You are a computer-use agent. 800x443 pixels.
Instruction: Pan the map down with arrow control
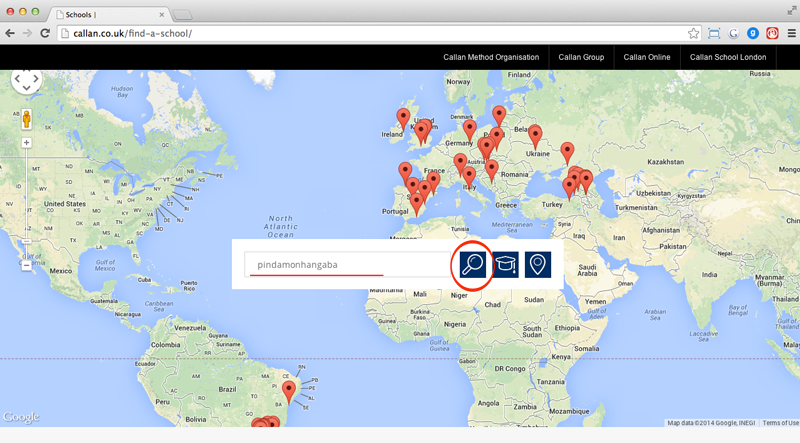27,88
